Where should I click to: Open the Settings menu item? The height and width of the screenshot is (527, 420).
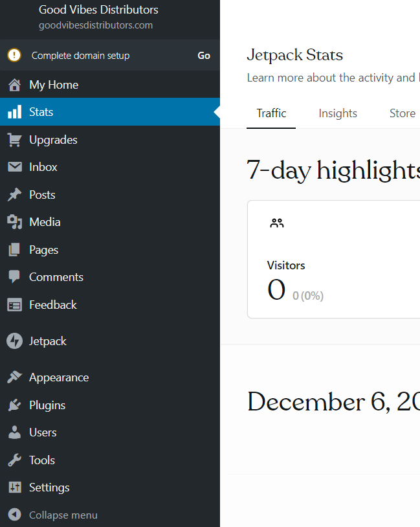click(x=49, y=488)
